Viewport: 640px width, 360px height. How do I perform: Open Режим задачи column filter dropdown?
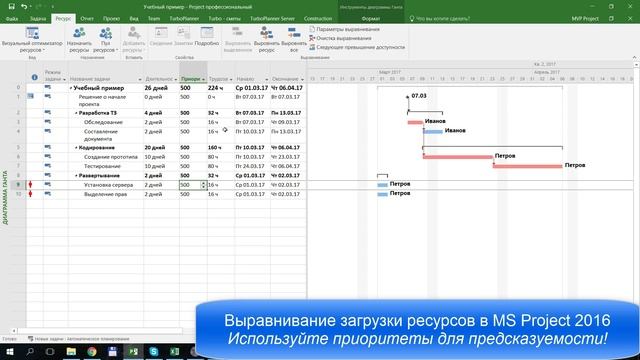click(64, 79)
